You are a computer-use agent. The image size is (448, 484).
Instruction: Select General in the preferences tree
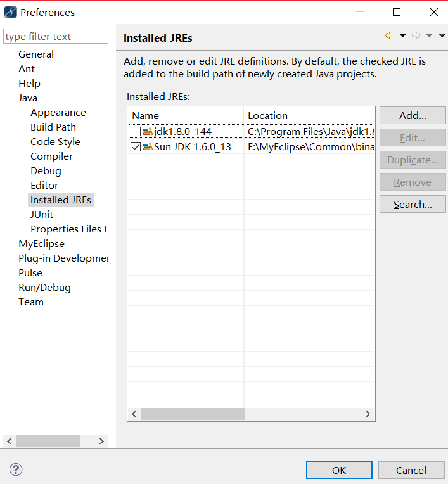click(36, 54)
